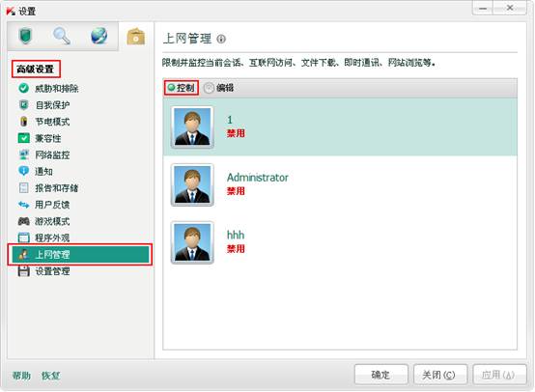The width and height of the screenshot is (535, 392).
Task: Click the 兼容性 green checkmark icon
Action: coord(23,138)
